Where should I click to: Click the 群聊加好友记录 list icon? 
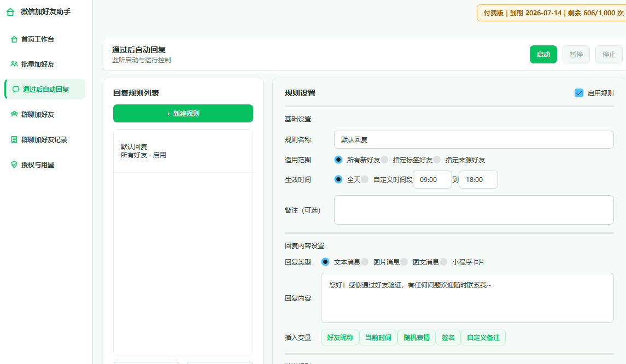pyautogui.click(x=14, y=140)
